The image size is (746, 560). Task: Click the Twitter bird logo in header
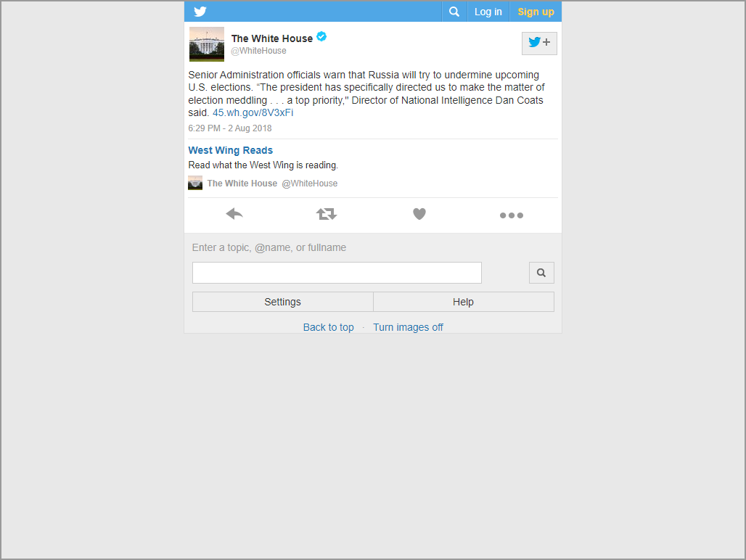coord(200,12)
